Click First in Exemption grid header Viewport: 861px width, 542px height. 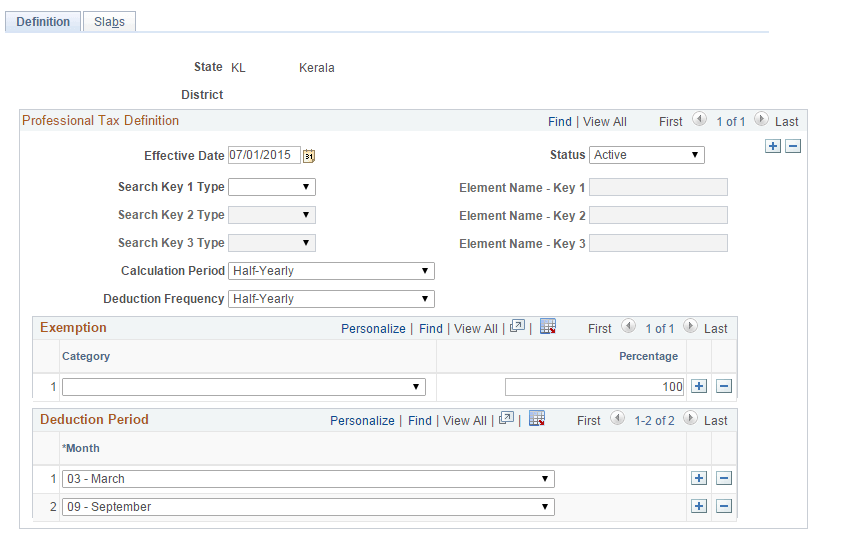point(600,329)
